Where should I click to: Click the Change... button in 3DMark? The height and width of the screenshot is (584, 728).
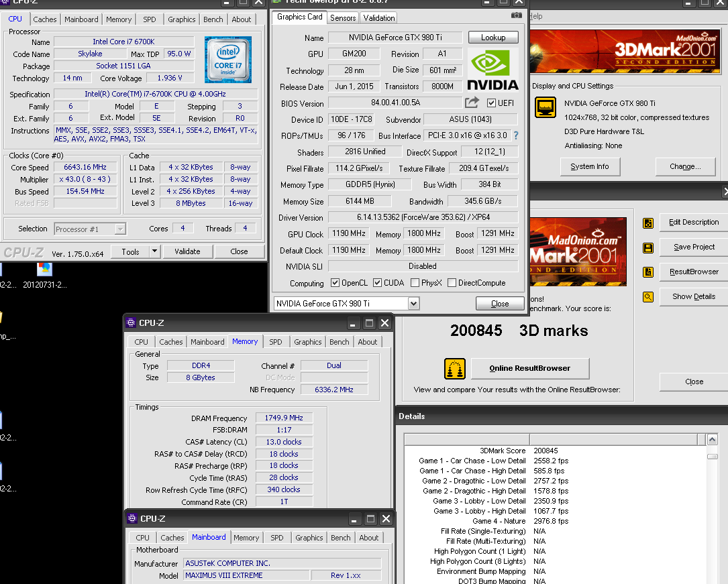685,166
